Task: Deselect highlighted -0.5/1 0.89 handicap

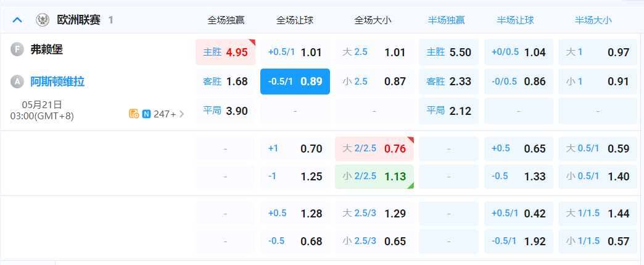Action: [x=295, y=82]
